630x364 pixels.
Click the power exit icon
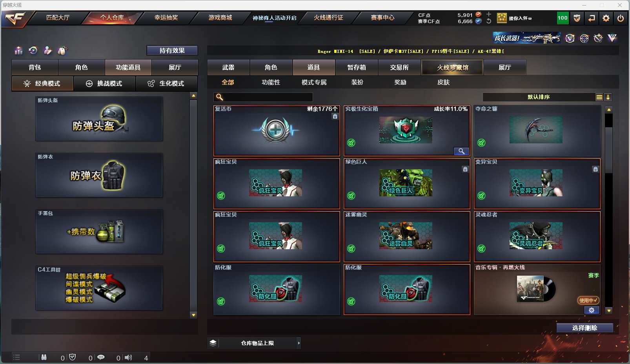tap(621, 18)
